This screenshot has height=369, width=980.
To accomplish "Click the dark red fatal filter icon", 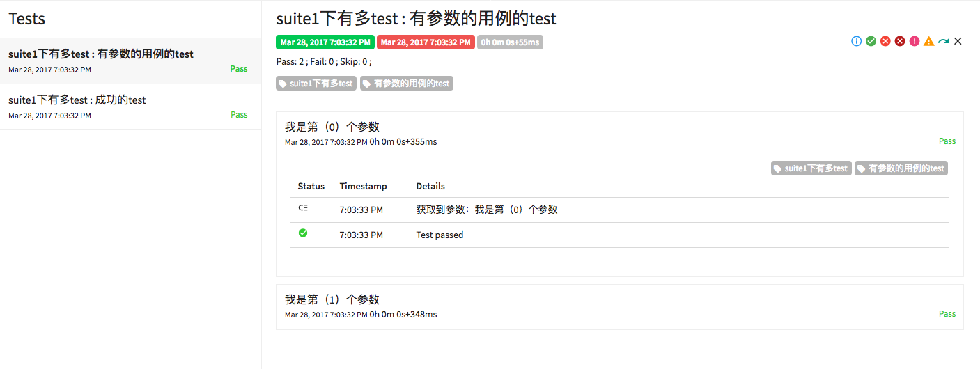I will 900,42.
